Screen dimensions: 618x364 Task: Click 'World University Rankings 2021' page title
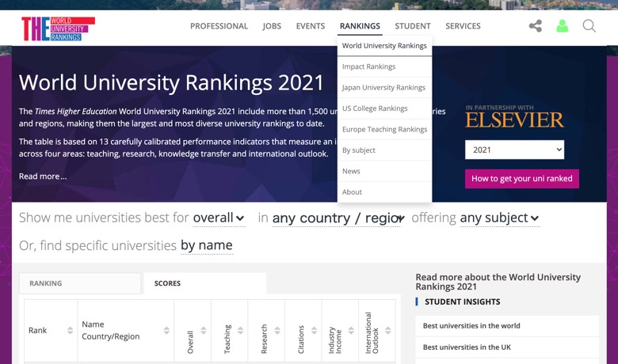point(171,82)
